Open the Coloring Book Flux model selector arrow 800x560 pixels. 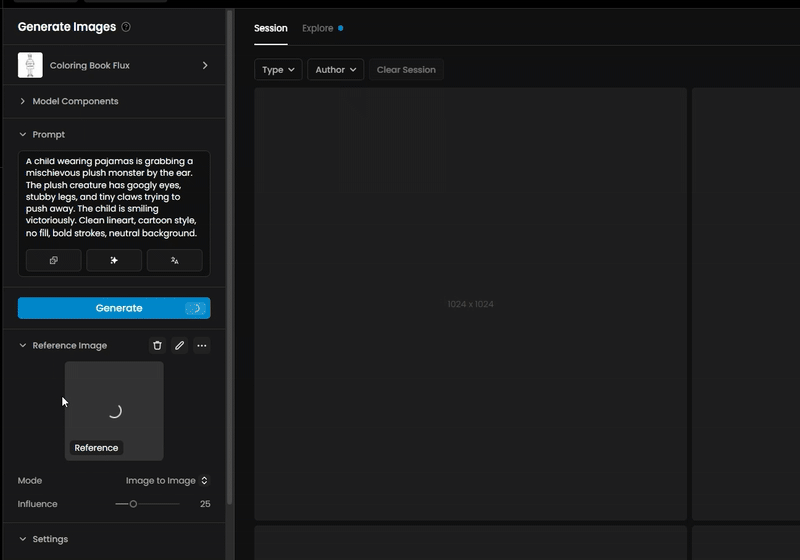[x=205, y=65]
